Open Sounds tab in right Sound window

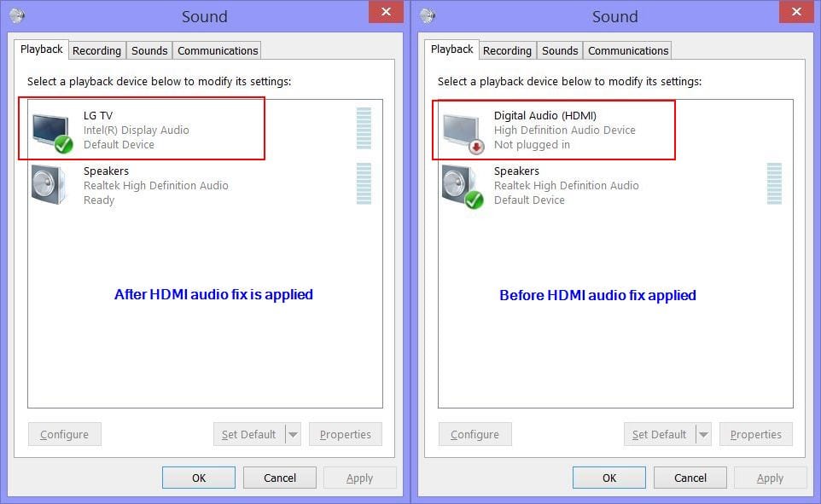pyautogui.click(x=560, y=51)
